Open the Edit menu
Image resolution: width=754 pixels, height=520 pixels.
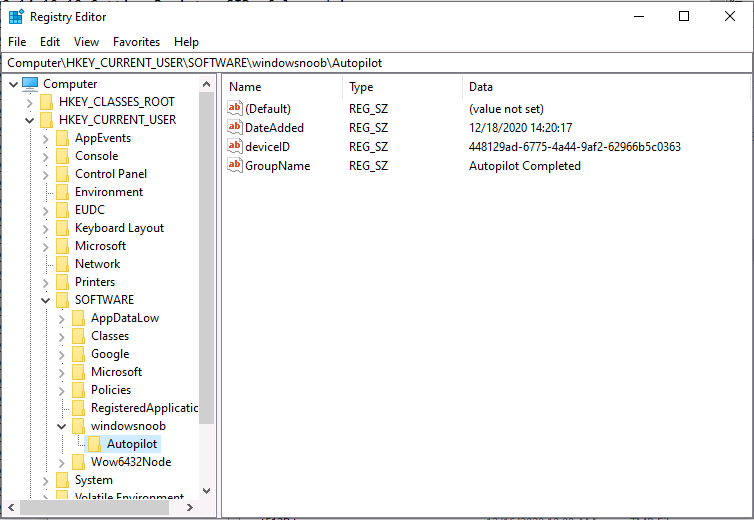pyautogui.click(x=50, y=42)
